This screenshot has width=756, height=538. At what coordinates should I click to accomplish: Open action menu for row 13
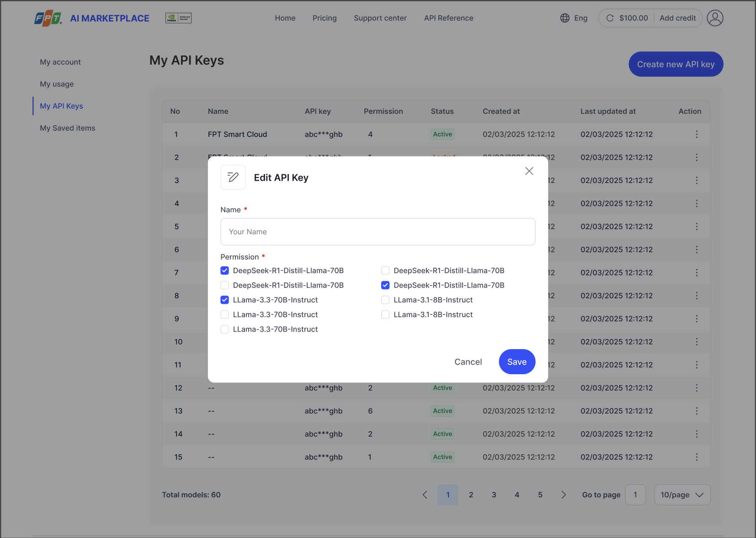click(697, 411)
